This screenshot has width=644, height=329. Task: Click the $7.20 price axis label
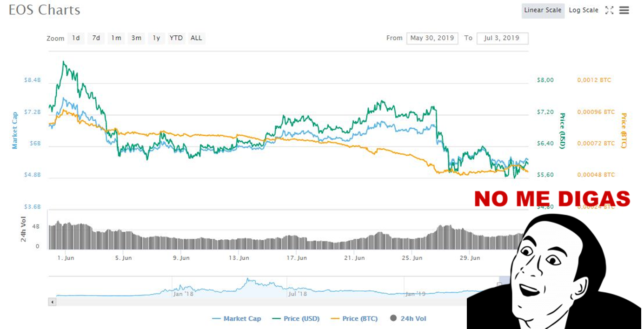[545, 112]
